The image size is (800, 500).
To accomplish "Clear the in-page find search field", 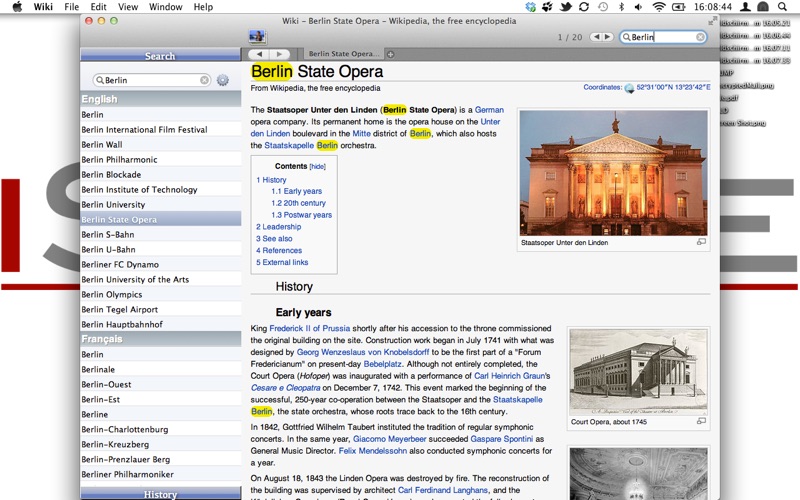I will (700, 37).
